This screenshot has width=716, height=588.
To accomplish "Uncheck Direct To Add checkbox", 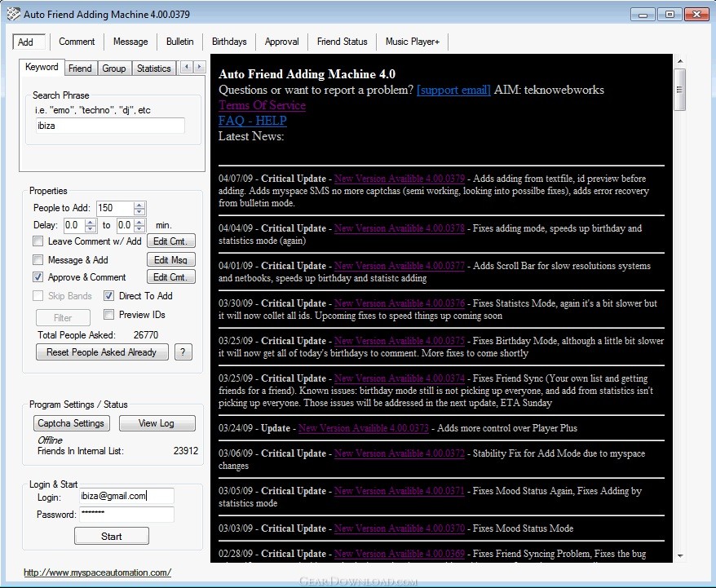I will coord(108,296).
